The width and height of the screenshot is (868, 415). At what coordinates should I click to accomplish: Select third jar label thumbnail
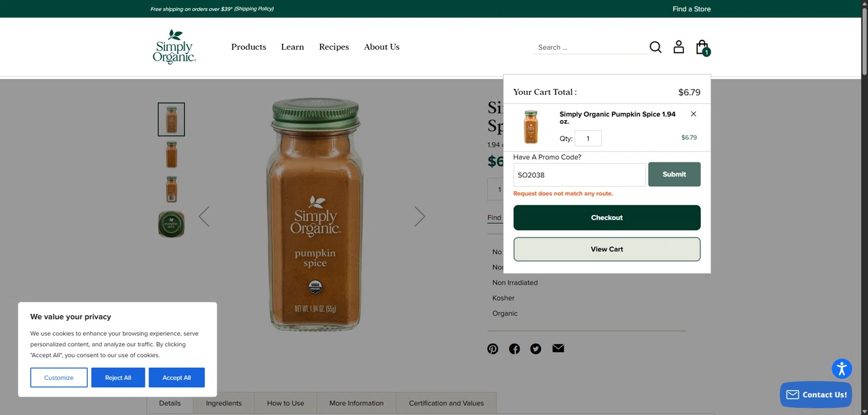171,189
